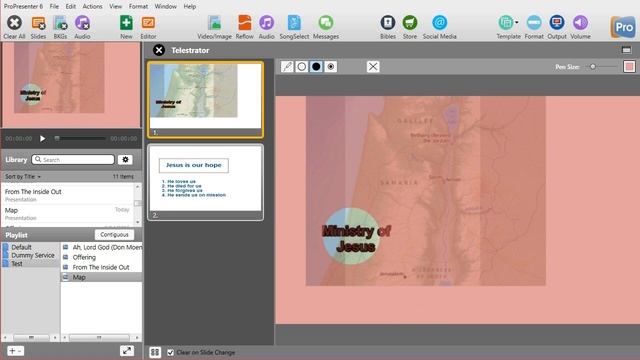Open the Bibles module

(388, 22)
